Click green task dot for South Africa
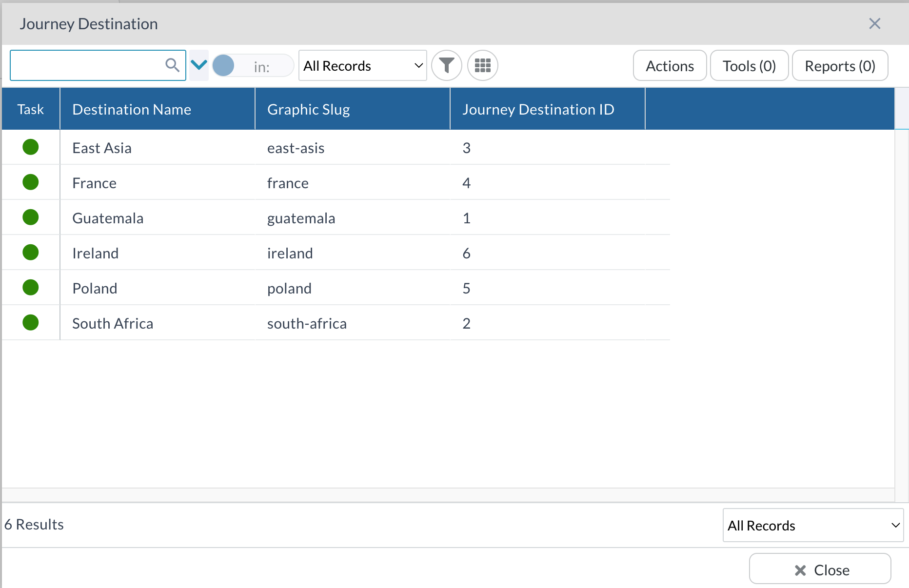The image size is (909, 588). point(31,322)
